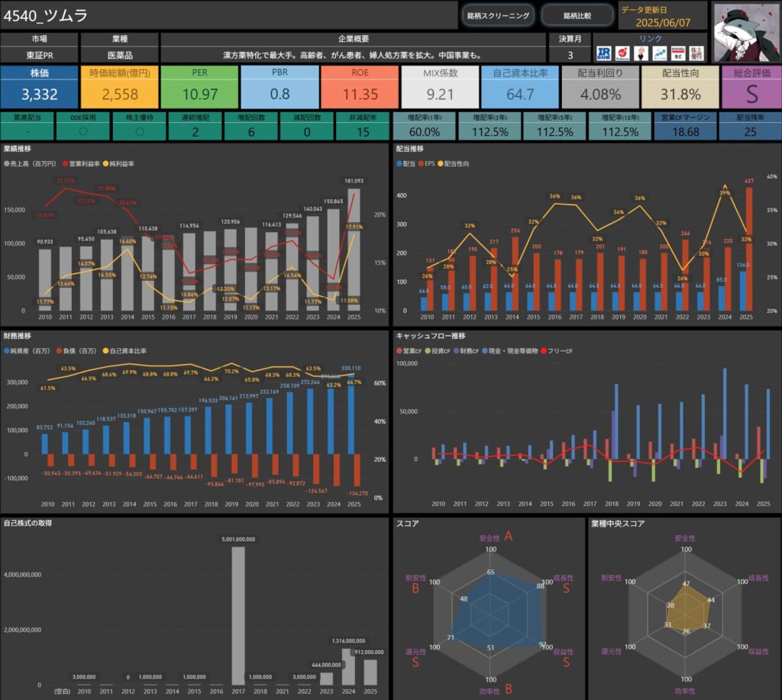The image size is (782, 700).
Task: Click the DOE採用 circle indicator
Action: pos(83,131)
